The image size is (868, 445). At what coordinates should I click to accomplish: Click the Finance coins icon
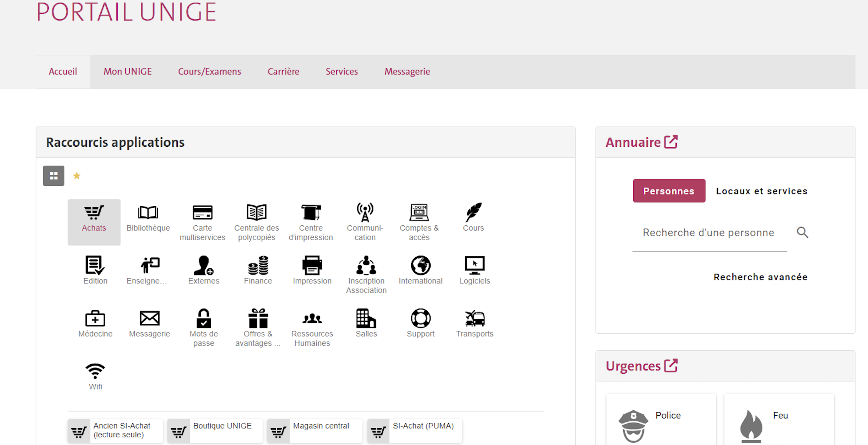click(x=258, y=265)
